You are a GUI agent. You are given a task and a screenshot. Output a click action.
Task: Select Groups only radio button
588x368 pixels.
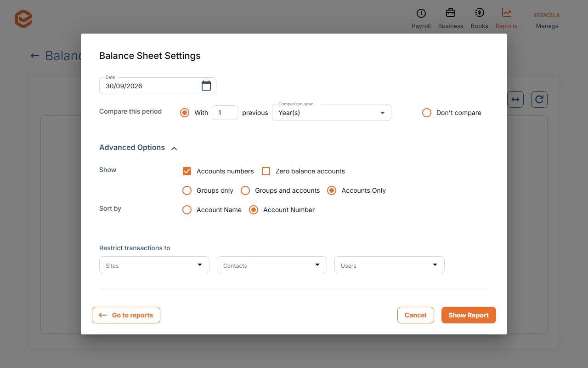pyautogui.click(x=187, y=190)
